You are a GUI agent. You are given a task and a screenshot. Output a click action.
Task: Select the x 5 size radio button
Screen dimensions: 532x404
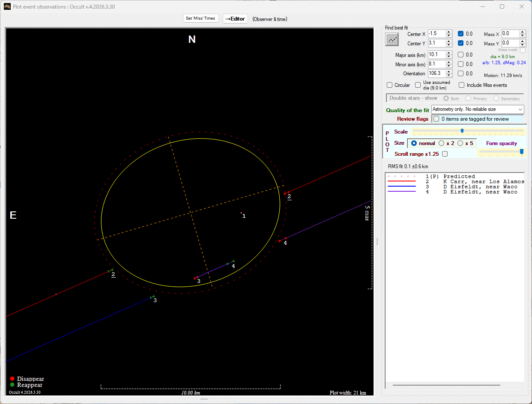[460, 143]
